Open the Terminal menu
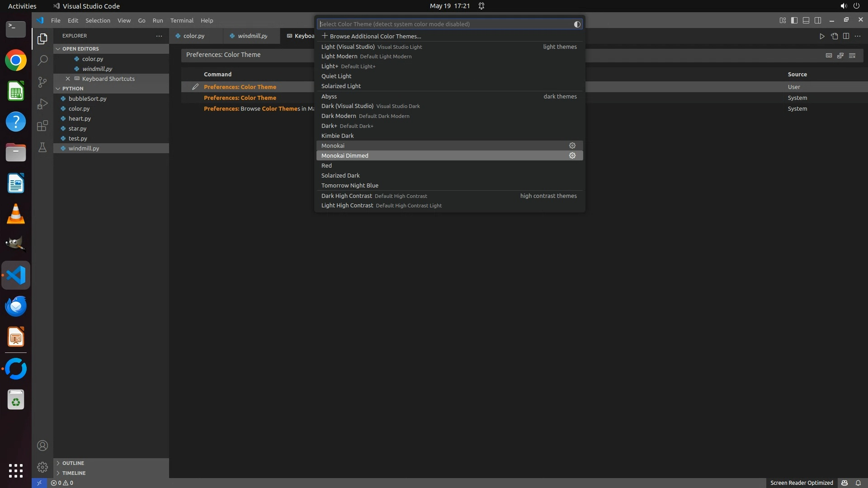868x488 pixels. pos(182,20)
